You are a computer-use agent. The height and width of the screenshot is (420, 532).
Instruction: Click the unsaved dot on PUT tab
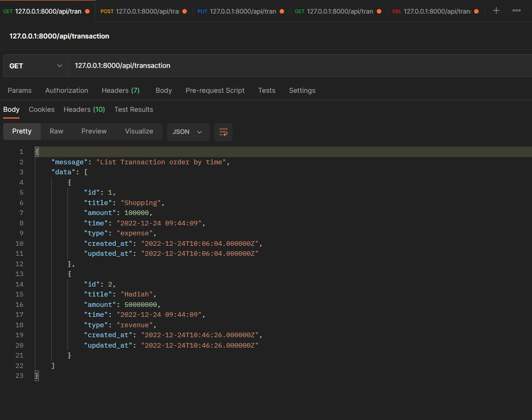pyautogui.click(x=281, y=11)
